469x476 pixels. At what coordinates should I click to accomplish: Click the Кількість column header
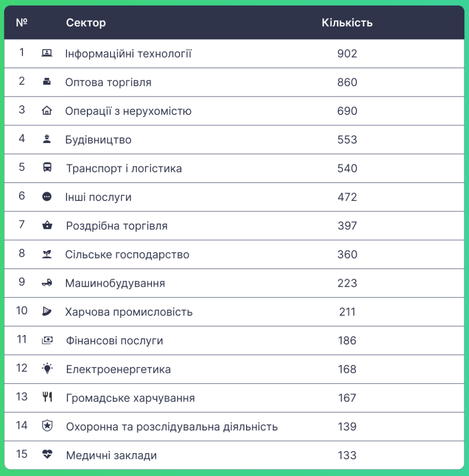(347, 23)
